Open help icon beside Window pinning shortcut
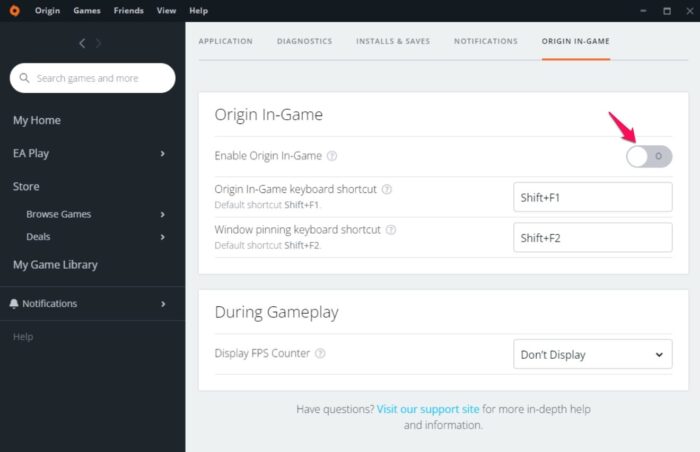The image size is (700, 452). (391, 230)
